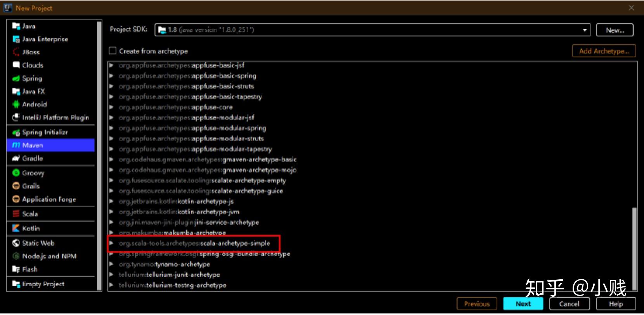Choose the JBoss icon in sidebar

[16, 52]
